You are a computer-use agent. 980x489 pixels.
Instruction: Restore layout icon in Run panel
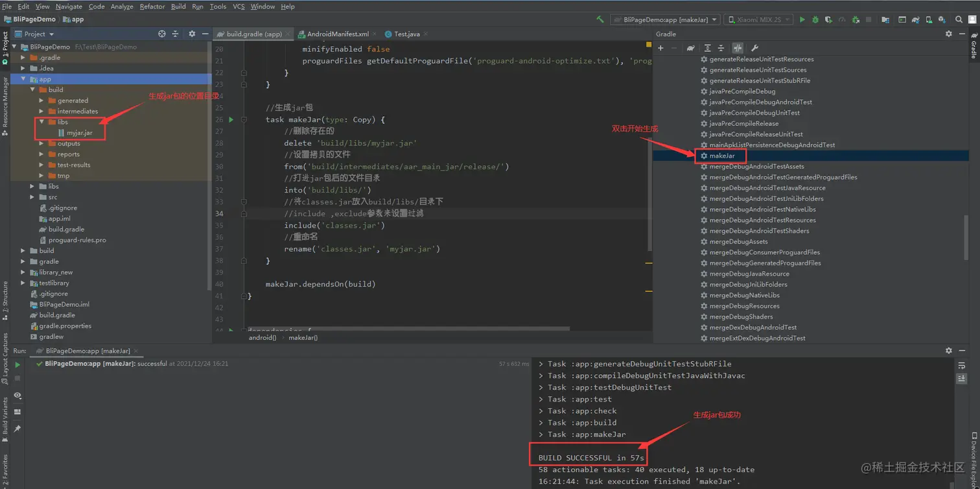pyautogui.click(x=17, y=412)
